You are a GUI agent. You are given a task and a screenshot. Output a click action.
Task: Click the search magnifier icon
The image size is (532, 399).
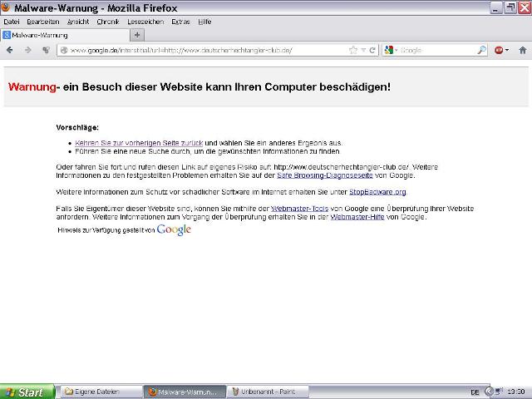(x=482, y=50)
